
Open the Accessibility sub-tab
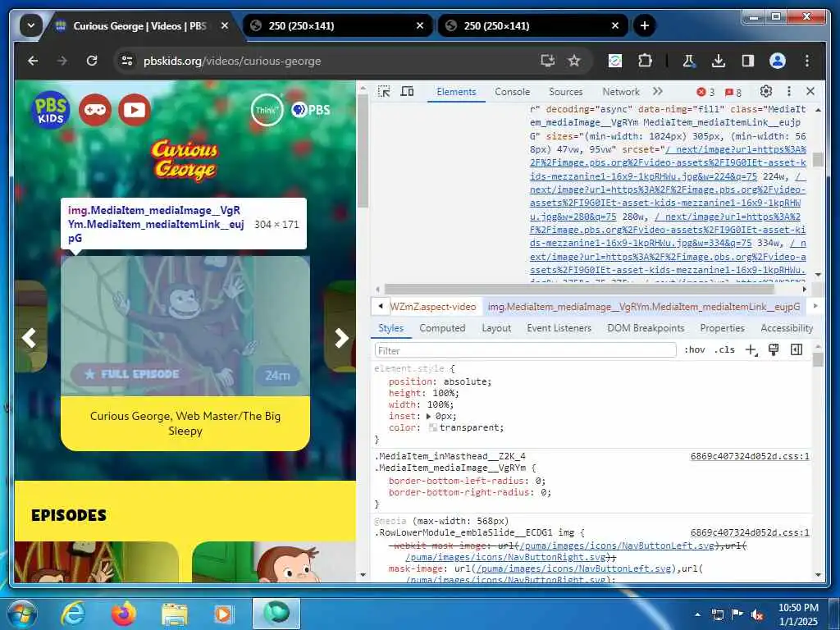pos(787,328)
